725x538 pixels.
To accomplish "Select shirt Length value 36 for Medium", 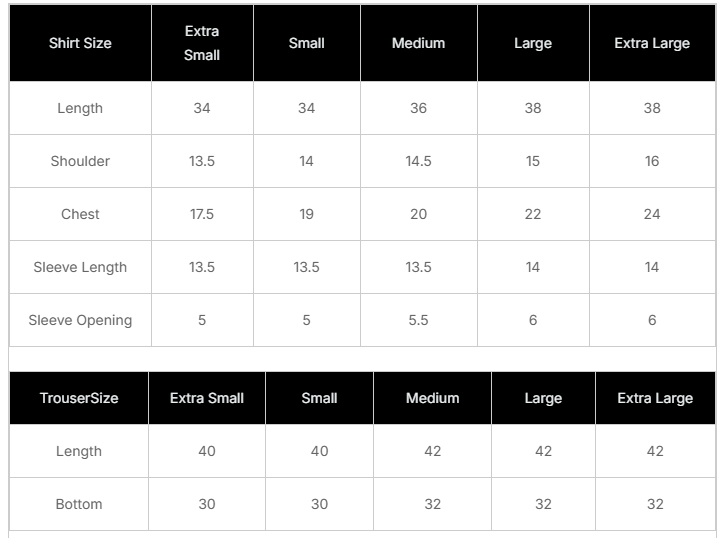I will tap(418, 108).
